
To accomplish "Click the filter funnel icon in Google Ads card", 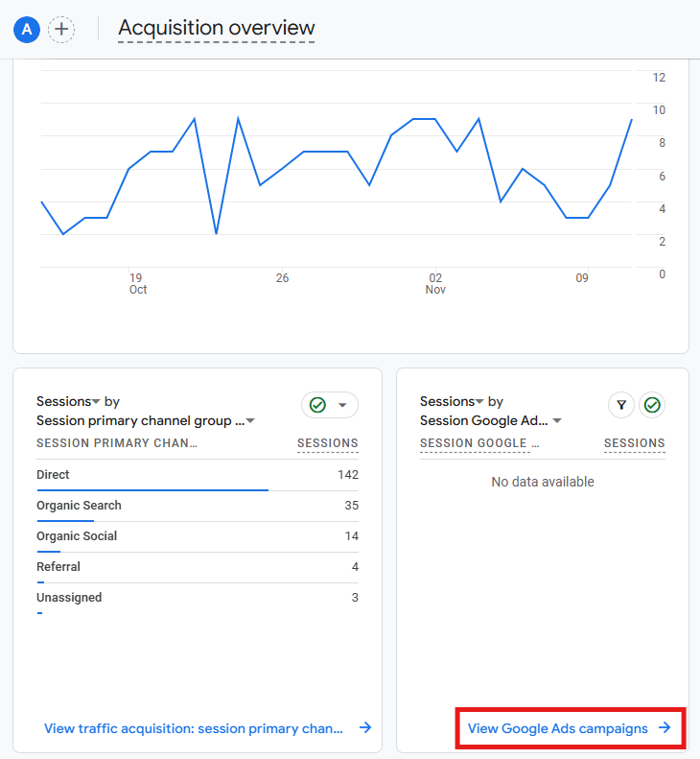I will [x=621, y=405].
